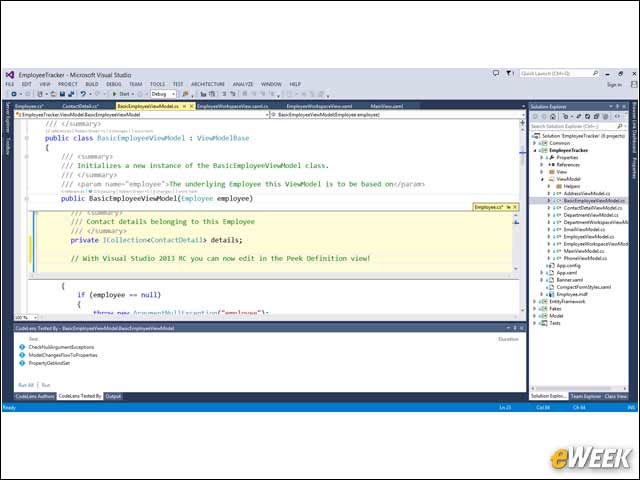The image size is (640, 480).
Task: Click the Undo toolbar icon
Action: [x=83, y=94]
